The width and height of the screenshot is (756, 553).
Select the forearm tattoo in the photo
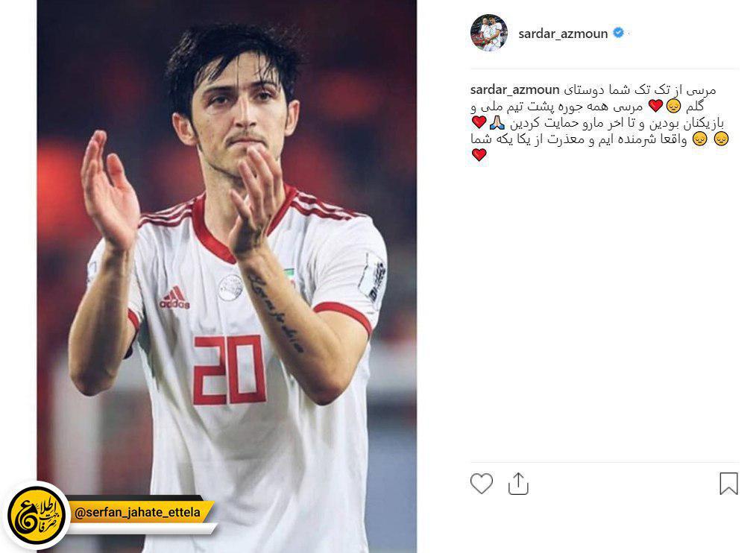point(275,312)
